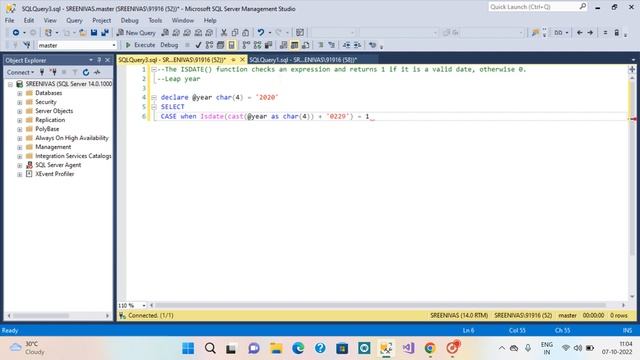Click the Object Explorer horizontal scrollbar
The height and width of the screenshot is (360, 640).
41,316
